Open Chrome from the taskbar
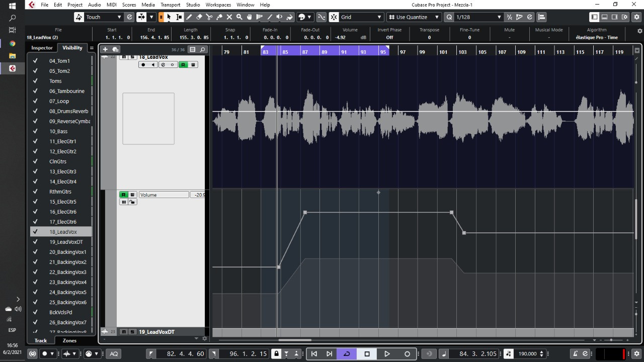Image resolution: width=644 pixels, height=362 pixels. point(12,43)
